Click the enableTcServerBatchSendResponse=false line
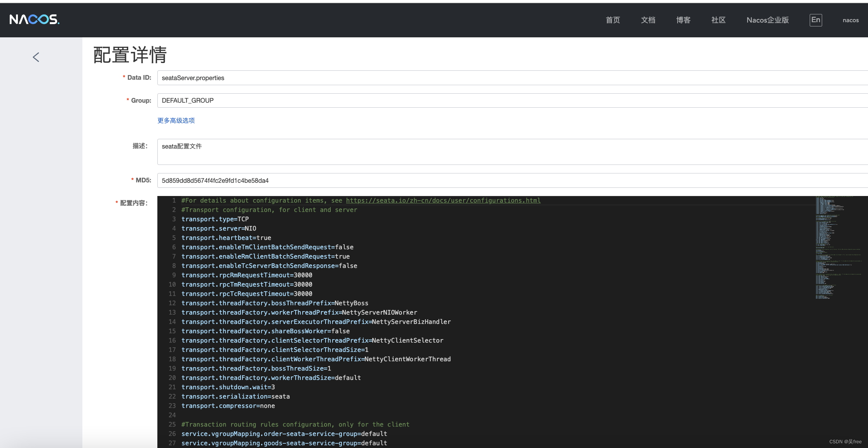This screenshot has height=448, width=868. [269, 266]
